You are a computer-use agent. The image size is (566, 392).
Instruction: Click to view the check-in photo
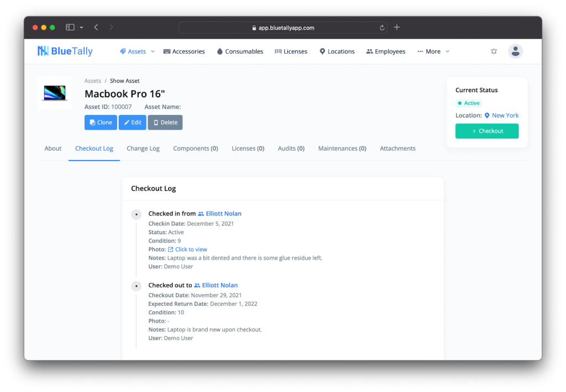pos(191,250)
